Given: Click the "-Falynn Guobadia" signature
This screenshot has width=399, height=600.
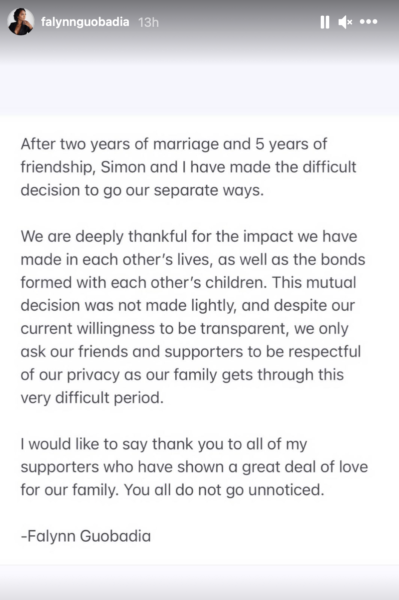Looking at the screenshot, I should coord(86,536).
